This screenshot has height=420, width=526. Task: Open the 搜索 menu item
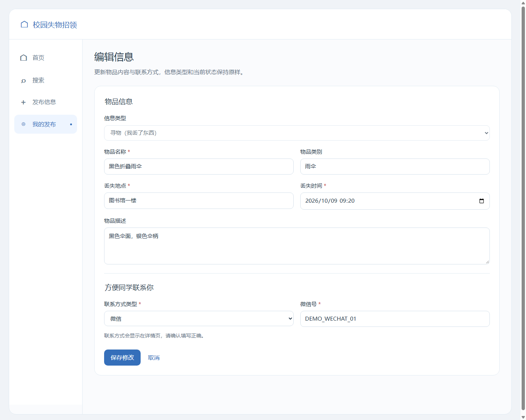coord(46,80)
